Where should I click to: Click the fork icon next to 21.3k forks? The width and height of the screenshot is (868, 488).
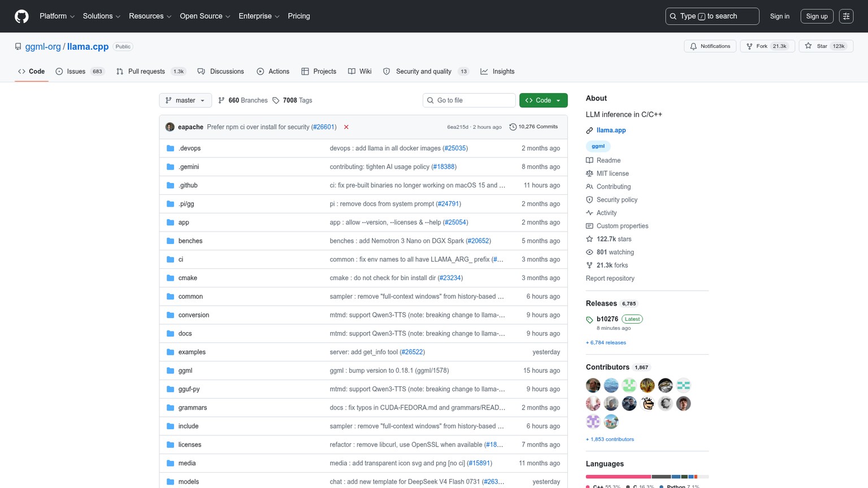point(589,265)
